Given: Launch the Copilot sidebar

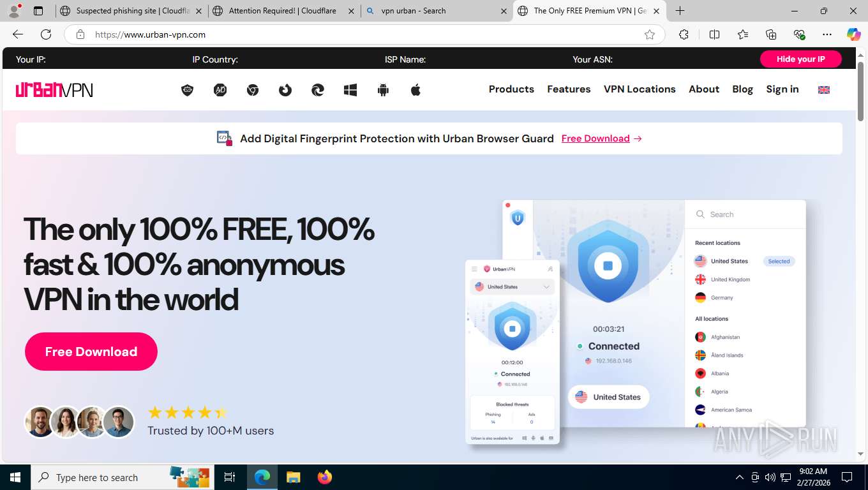Looking at the screenshot, I should click(853, 34).
